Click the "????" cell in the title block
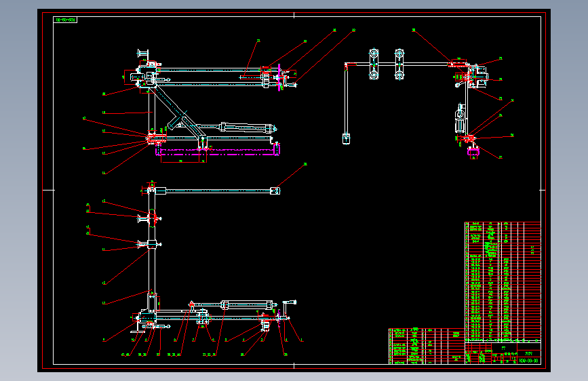588x381 pixels. (529, 354)
